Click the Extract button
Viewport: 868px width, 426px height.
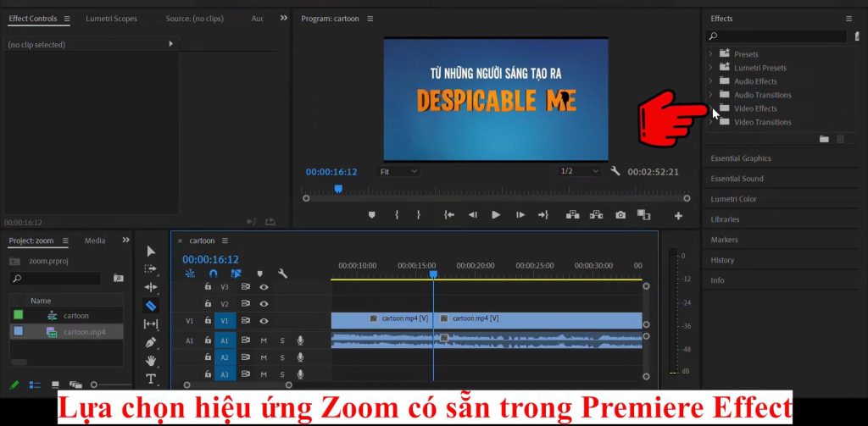pos(596,215)
